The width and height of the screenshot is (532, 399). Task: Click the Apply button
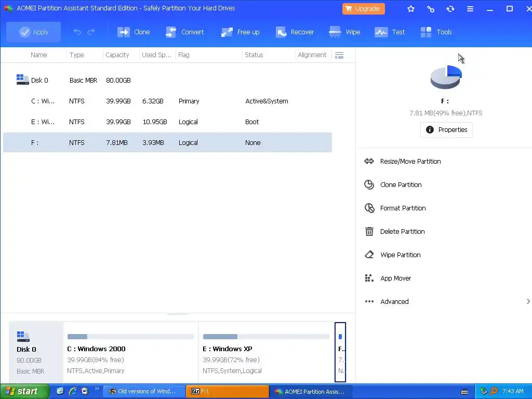click(34, 32)
